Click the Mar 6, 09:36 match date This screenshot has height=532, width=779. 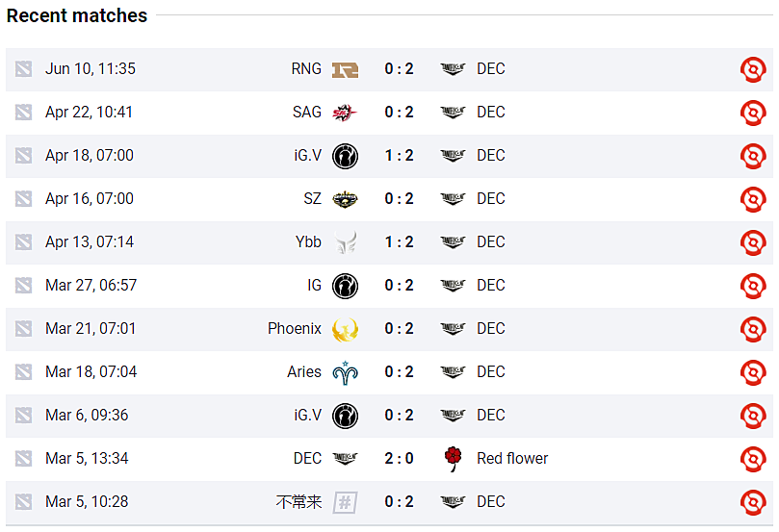click(87, 415)
